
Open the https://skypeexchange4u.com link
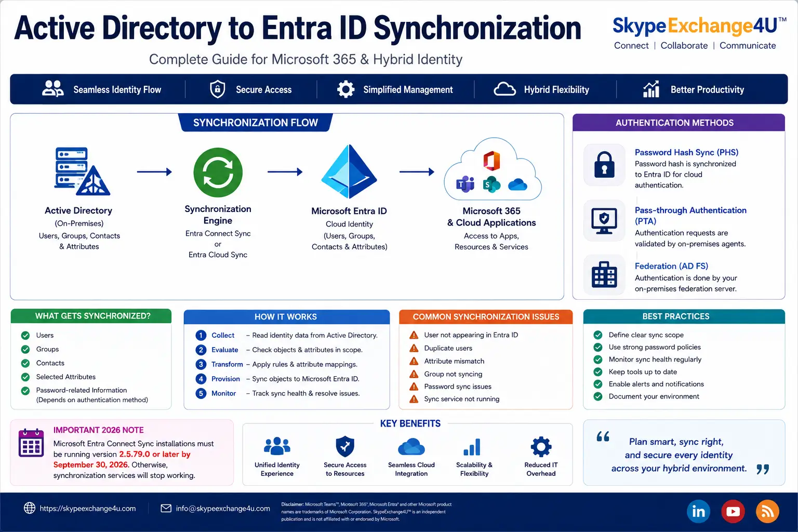pos(87,509)
